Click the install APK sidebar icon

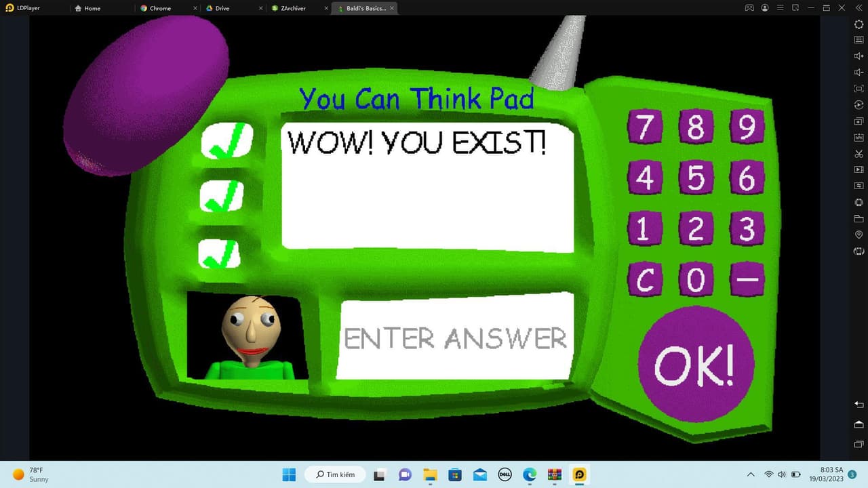point(859,138)
